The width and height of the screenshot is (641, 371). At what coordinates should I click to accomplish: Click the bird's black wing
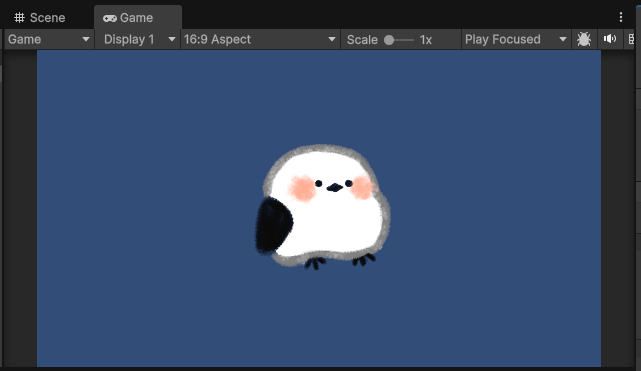[x=273, y=225]
